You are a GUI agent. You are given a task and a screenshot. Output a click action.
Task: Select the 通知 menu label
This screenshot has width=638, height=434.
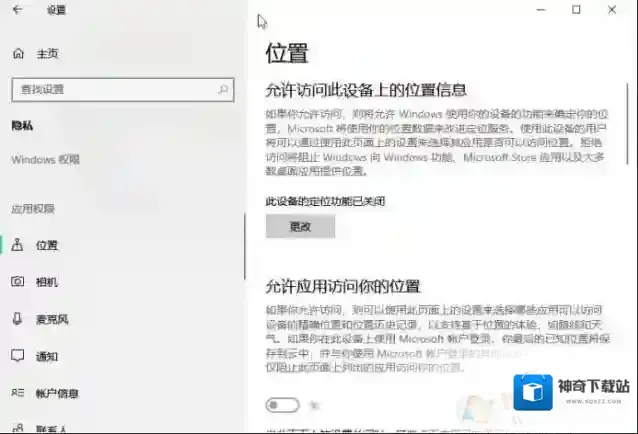pos(47,356)
